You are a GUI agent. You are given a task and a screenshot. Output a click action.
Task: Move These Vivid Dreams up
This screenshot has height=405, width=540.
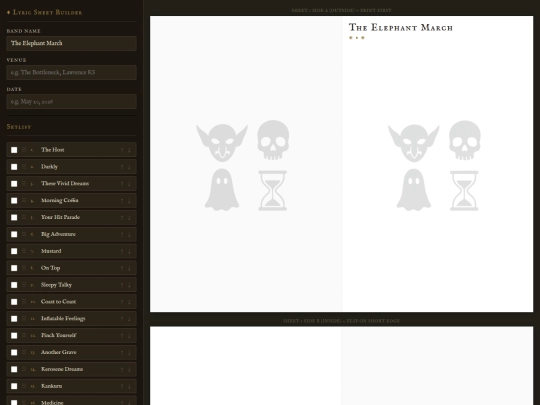tap(122, 184)
